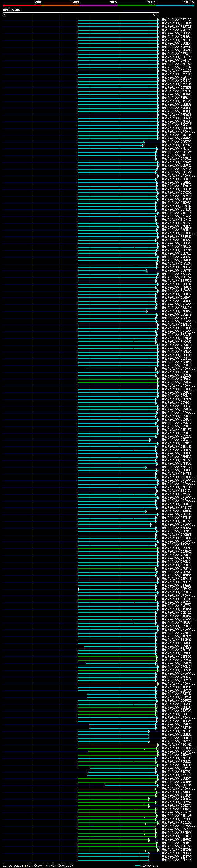Click hit label UniRef100_P81380
This screenshot has width=197, height=868.
pyautogui.click(x=177, y=819)
